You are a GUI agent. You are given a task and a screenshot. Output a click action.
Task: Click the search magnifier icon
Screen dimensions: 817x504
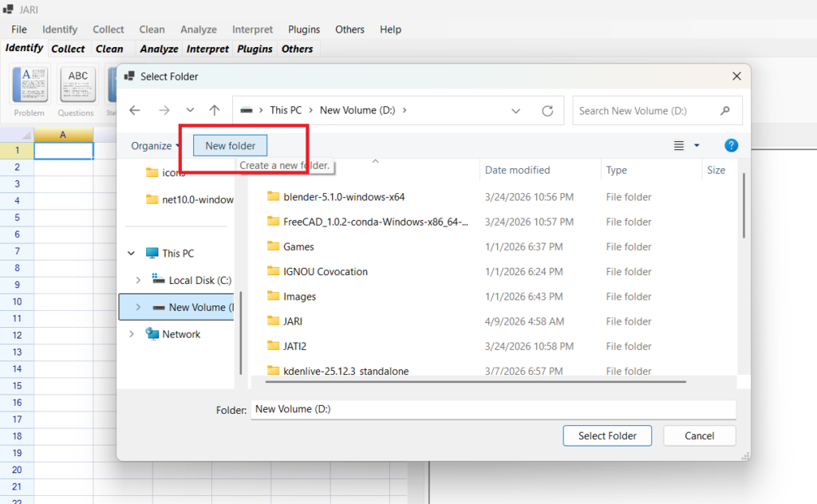click(724, 111)
